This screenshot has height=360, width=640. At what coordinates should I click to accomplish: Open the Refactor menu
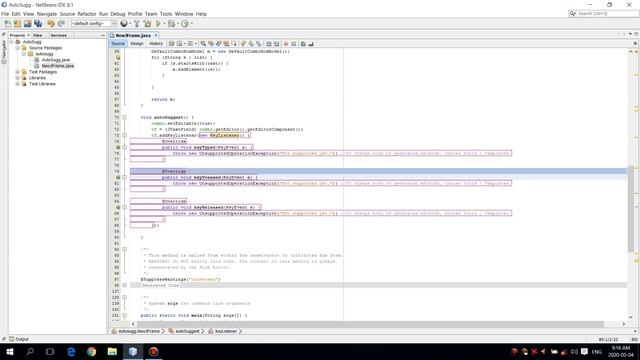pos(87,14)
